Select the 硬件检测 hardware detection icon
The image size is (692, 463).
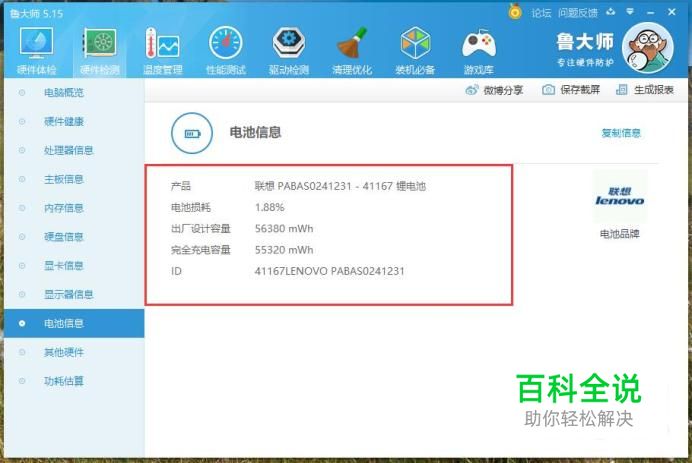point(100,43)
